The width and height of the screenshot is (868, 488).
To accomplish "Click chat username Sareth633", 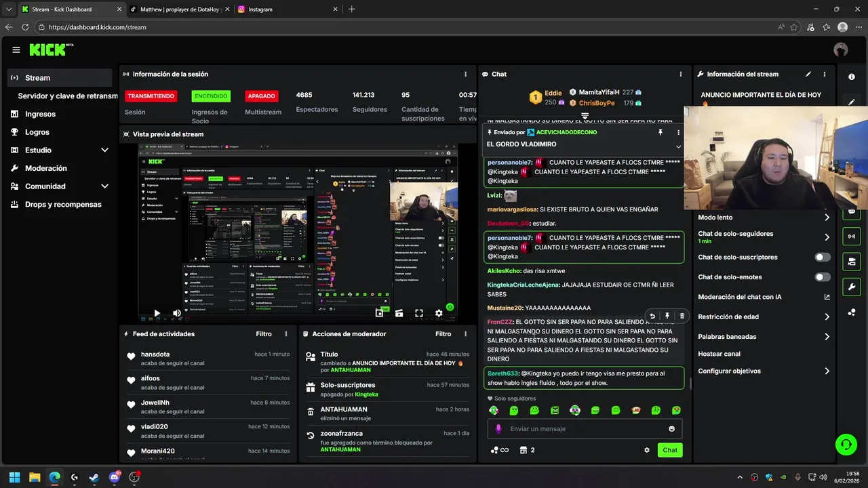I will click(502, 373).
